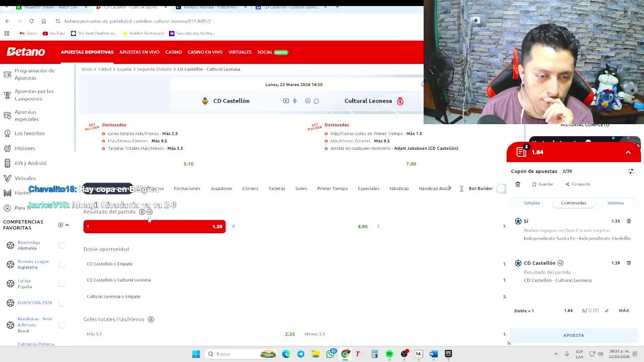The width and height of the screenshot is (644, 362).
Task: Click the bet slip icon with badge 2
Action: 522,151
